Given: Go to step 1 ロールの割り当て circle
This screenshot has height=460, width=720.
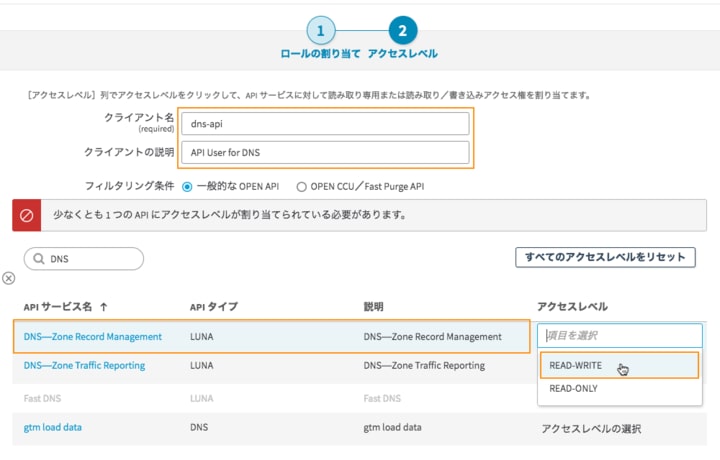Looking at the screenshot, I should tap(320, 30).
